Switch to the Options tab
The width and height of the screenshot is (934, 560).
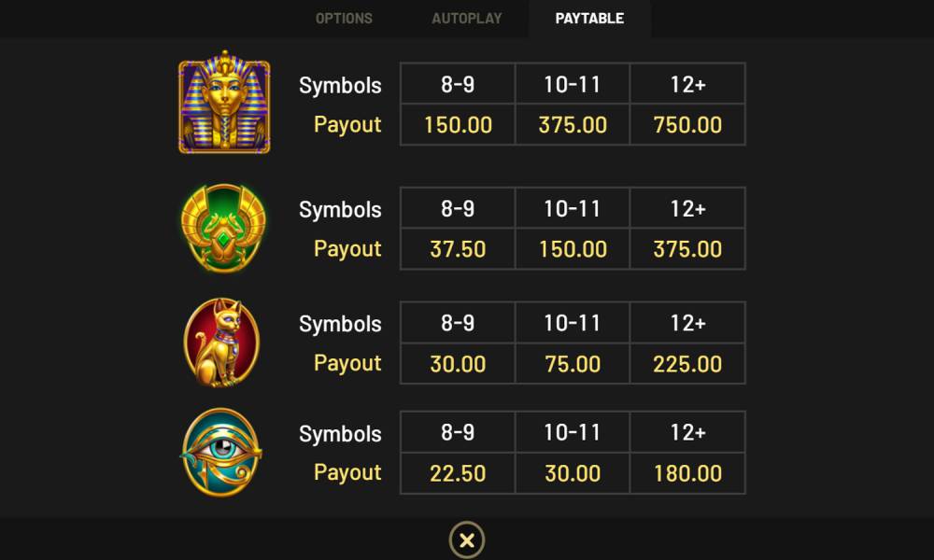pyautogui.click(x=344, y=19)
